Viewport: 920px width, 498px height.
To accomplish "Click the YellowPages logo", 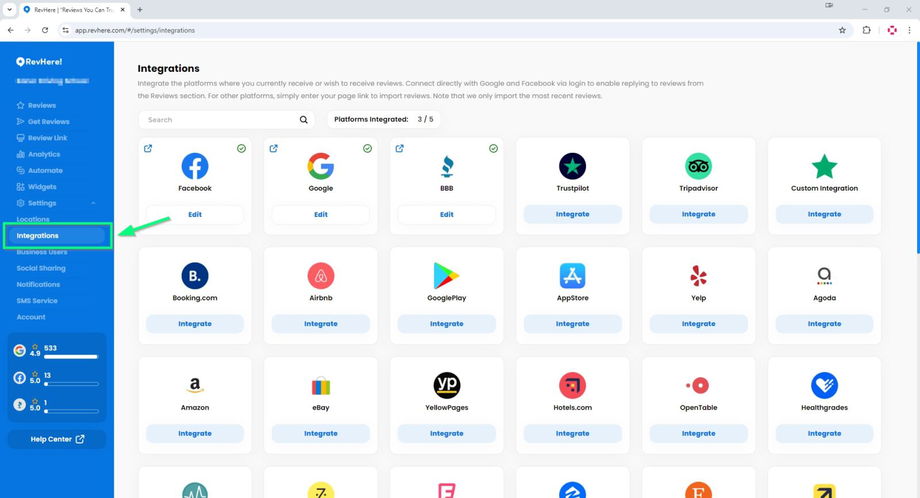I will [x=447, y=385].
